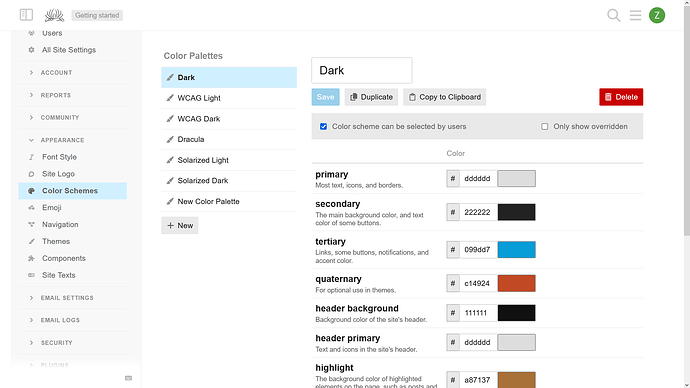
Task: Edit the secondary hex value 222222
Action: click(478, 212)
